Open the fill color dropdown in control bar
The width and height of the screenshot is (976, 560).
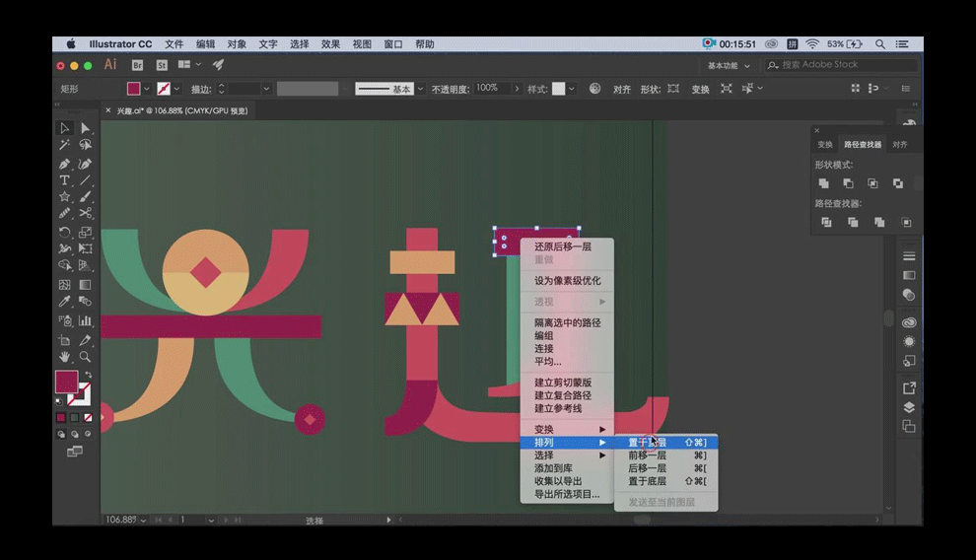(147, 89)
